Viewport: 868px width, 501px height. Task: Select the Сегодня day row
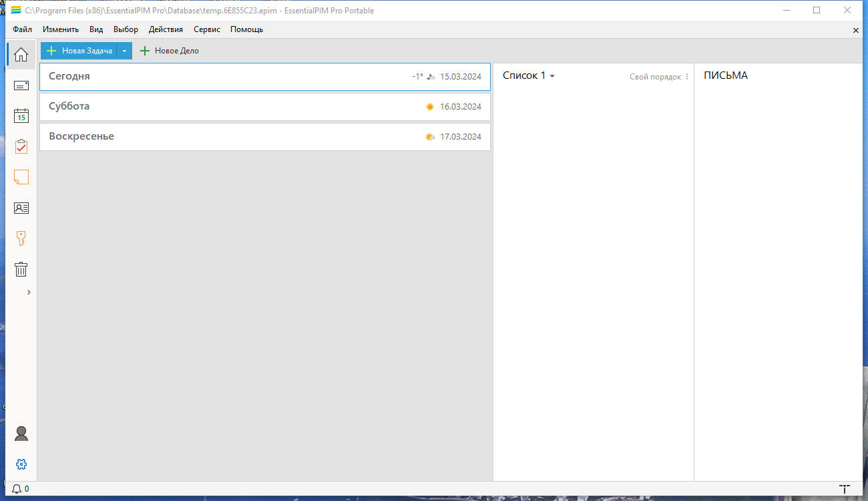tap(265, 77)
